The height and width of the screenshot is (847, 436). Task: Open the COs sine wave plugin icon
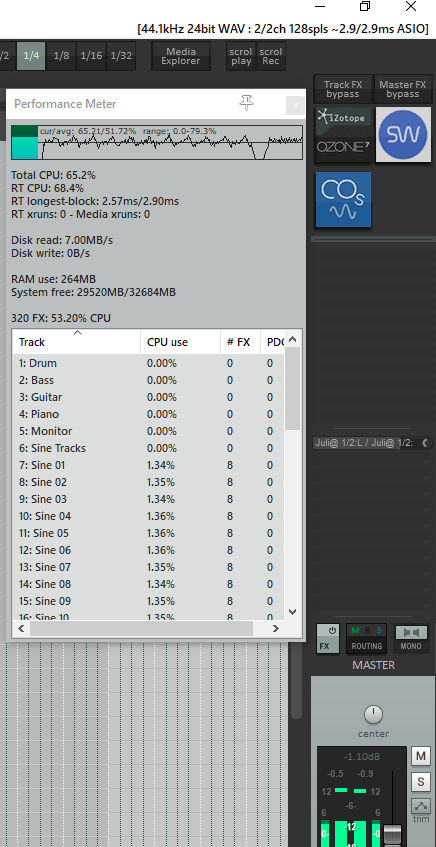pos(343,199)
